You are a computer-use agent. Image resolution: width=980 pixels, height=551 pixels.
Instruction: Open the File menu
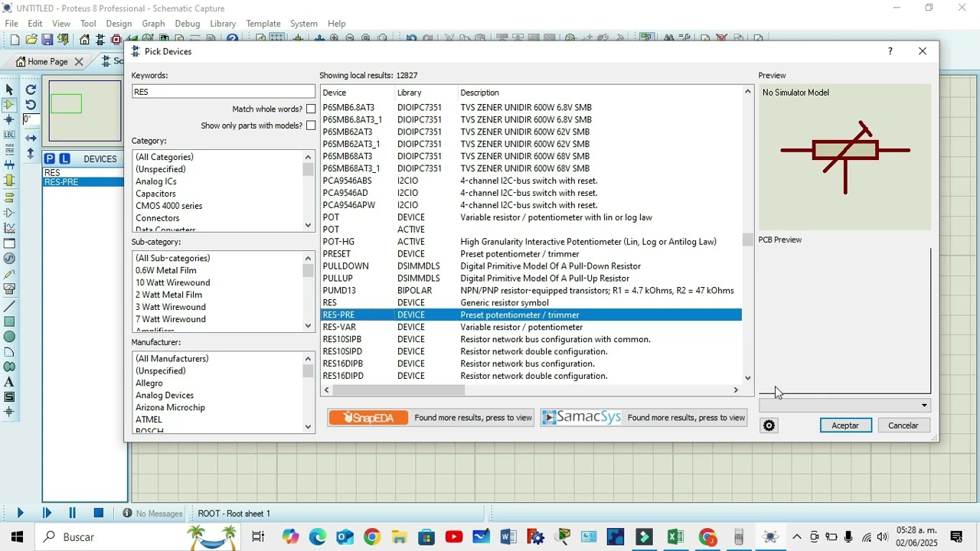(11, 24)
